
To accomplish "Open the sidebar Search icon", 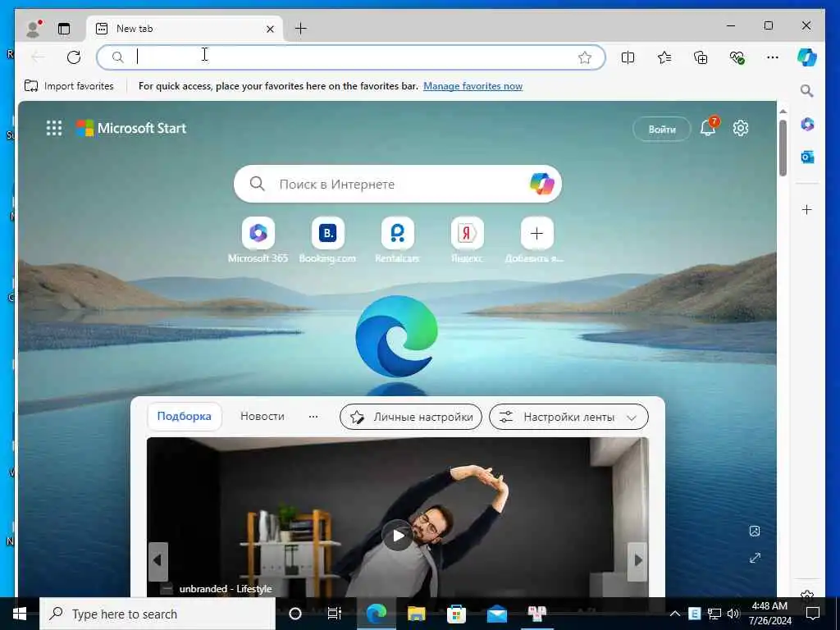I will pyautogui.click(x=807, y=91).
